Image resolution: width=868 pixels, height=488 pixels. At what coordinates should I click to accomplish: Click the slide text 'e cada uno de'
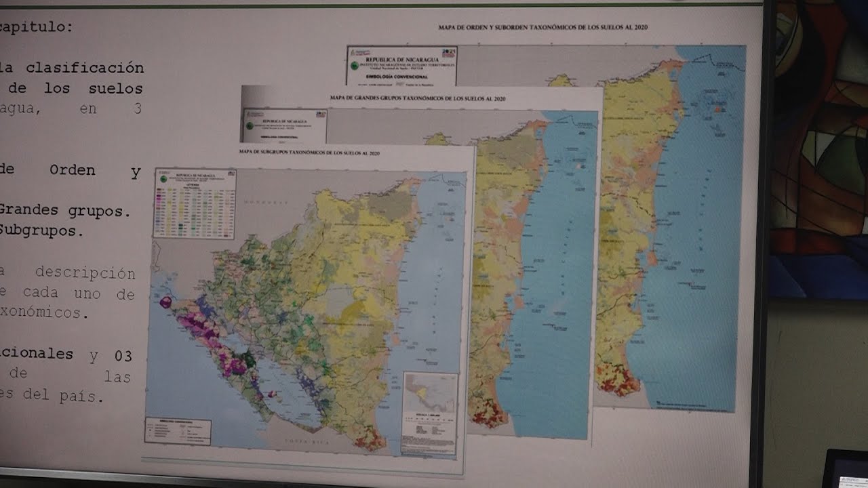[68, 294]
